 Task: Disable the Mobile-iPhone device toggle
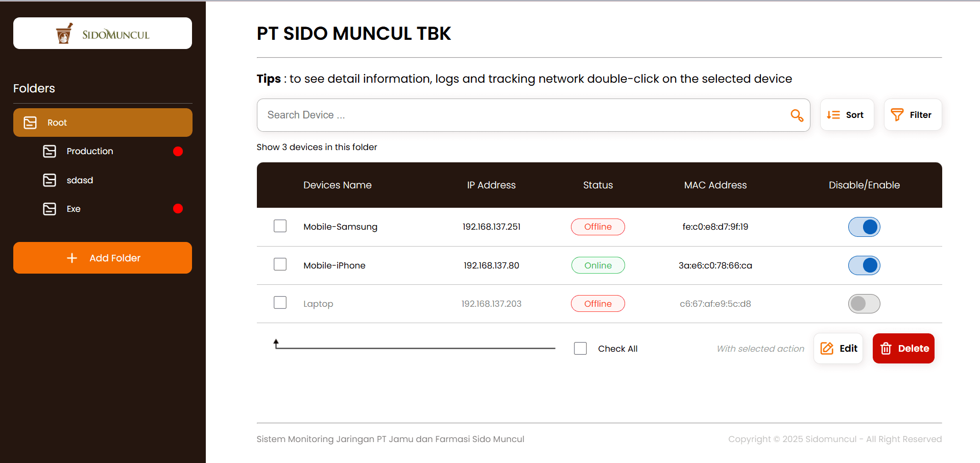864,265
